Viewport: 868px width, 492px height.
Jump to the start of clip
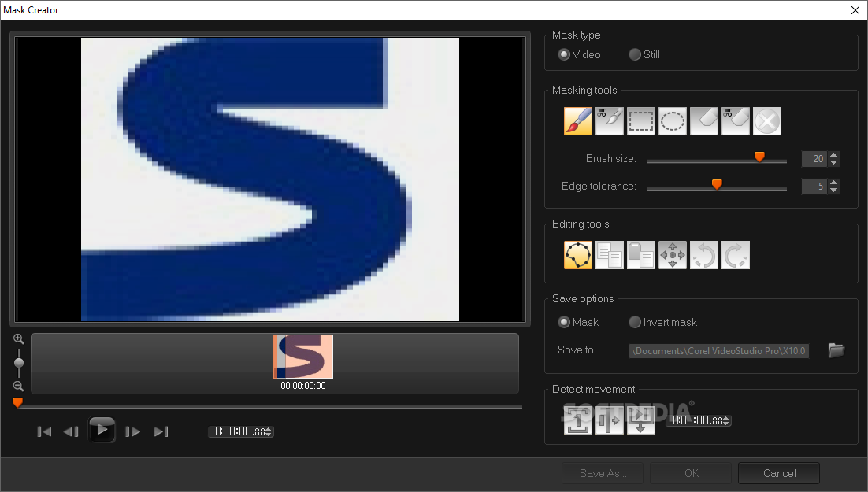coord(44,431)
